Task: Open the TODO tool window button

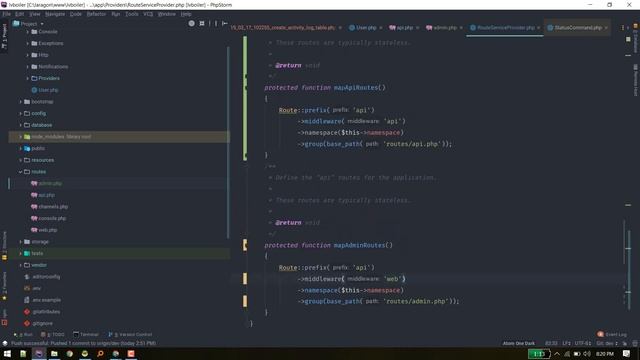Action: [53, 334]
